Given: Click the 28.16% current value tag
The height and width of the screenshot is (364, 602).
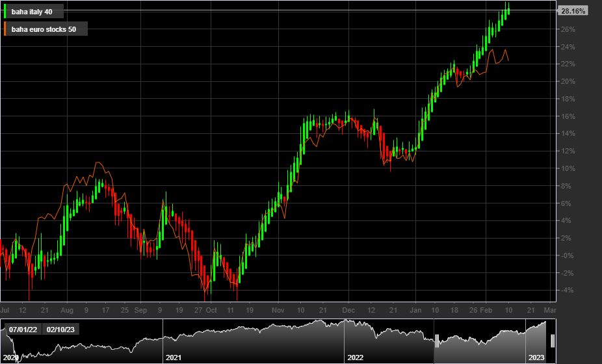Looking at the screenshot, I should point(573,11).
